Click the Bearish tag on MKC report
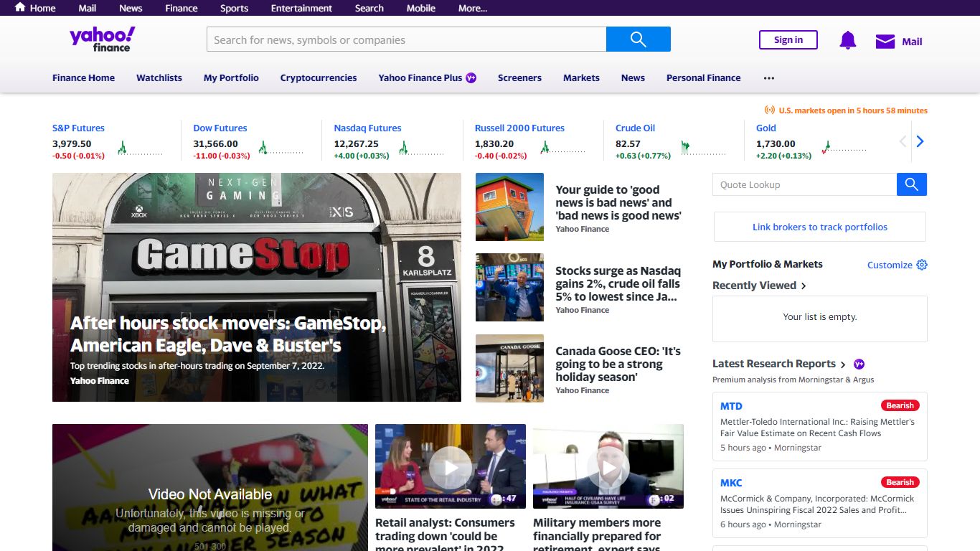This screenshot has width=980, height=551. [900, 482]
